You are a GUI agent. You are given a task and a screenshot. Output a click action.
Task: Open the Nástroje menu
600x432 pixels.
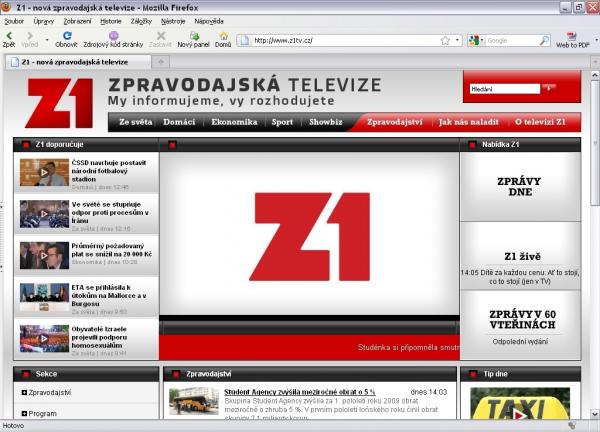click(173, 21)
